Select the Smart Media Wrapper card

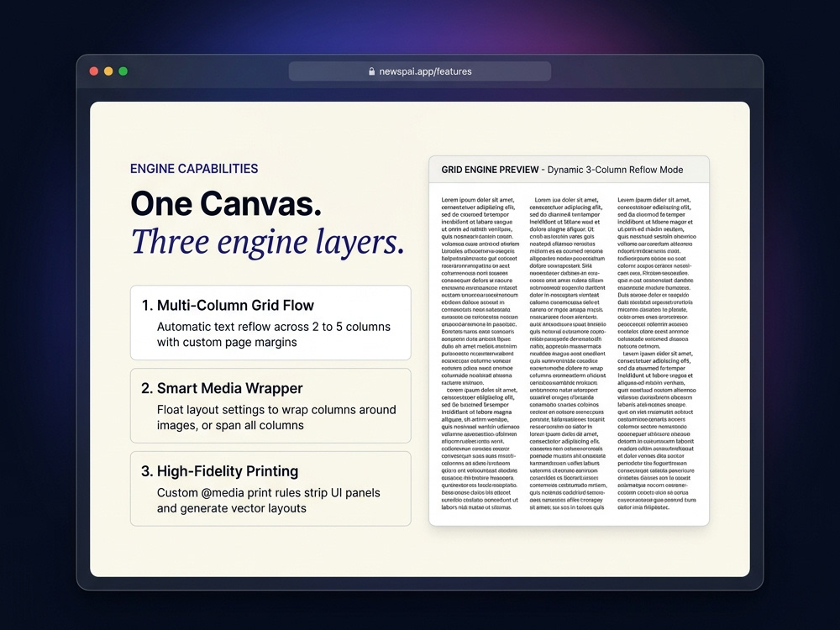click(270, 406)
